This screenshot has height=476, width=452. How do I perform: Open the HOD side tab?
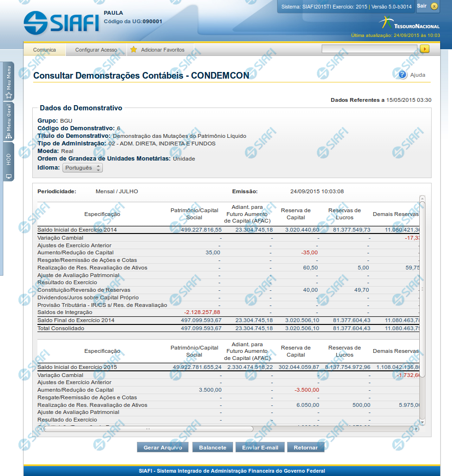pos(9,162)
